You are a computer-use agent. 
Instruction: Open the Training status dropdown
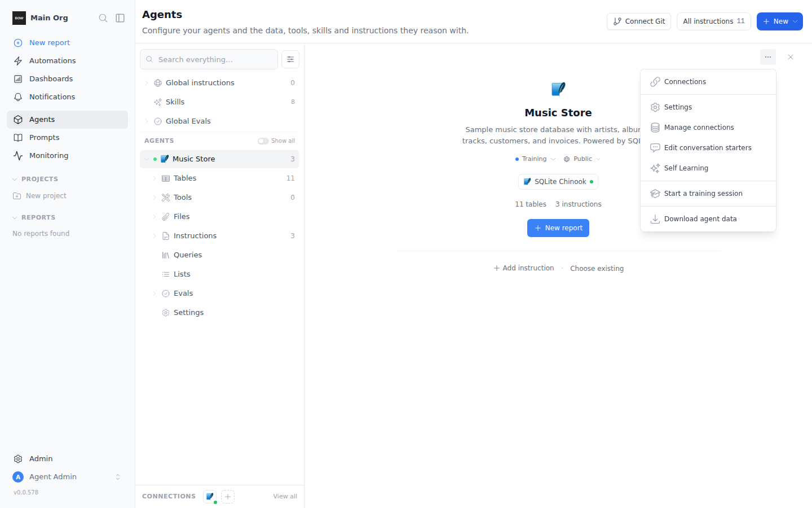tap(535, 159)
